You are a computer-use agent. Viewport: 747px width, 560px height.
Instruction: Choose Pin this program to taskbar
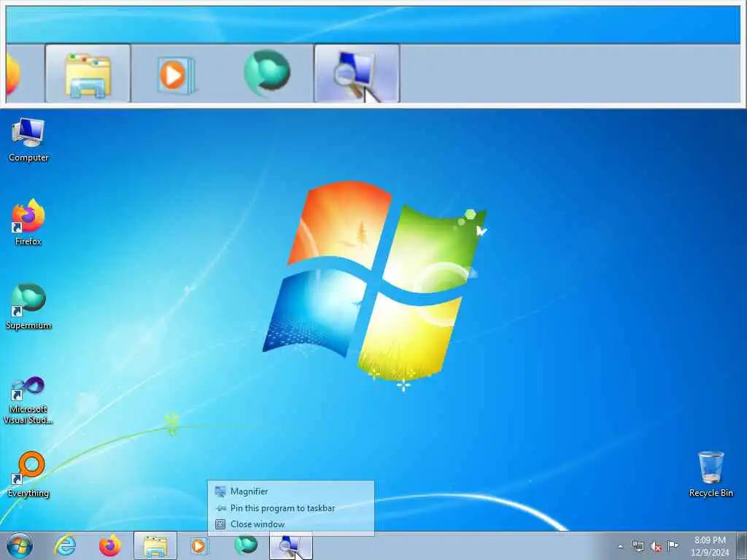tap(290, 508)
